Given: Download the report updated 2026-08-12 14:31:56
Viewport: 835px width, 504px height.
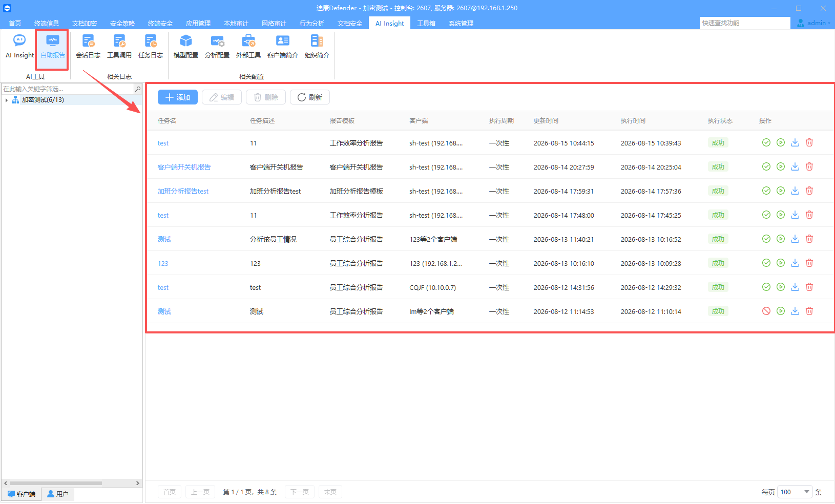Looking at the screenshot, I should 795,287.
